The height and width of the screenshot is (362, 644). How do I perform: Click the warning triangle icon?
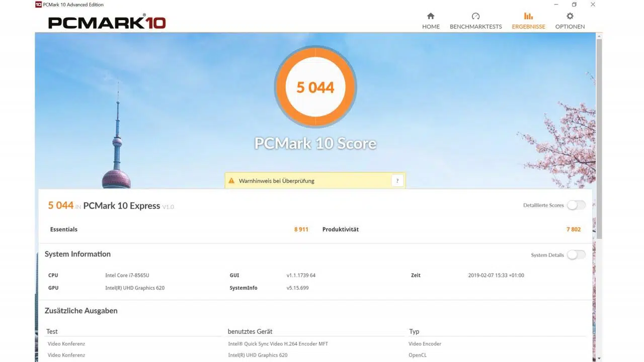click(x=231, y=180)
